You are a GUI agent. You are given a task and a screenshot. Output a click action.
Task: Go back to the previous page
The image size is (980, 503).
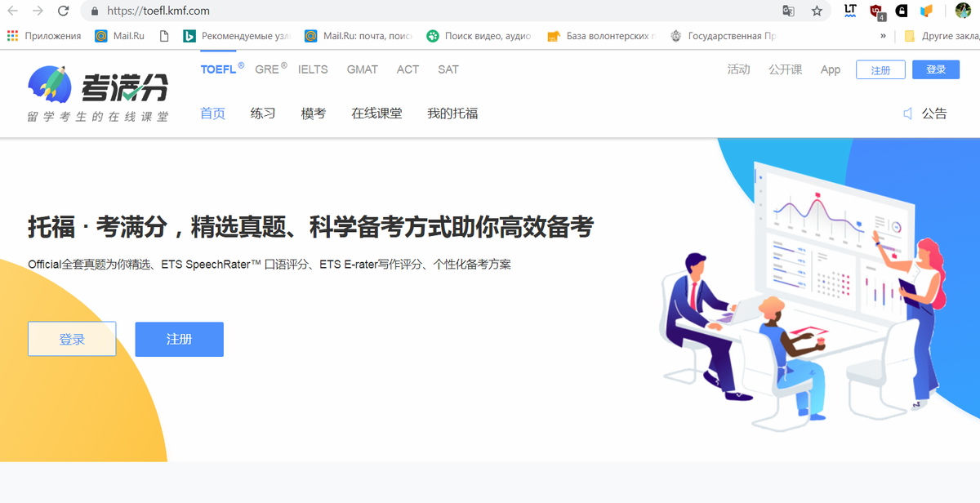13,11
